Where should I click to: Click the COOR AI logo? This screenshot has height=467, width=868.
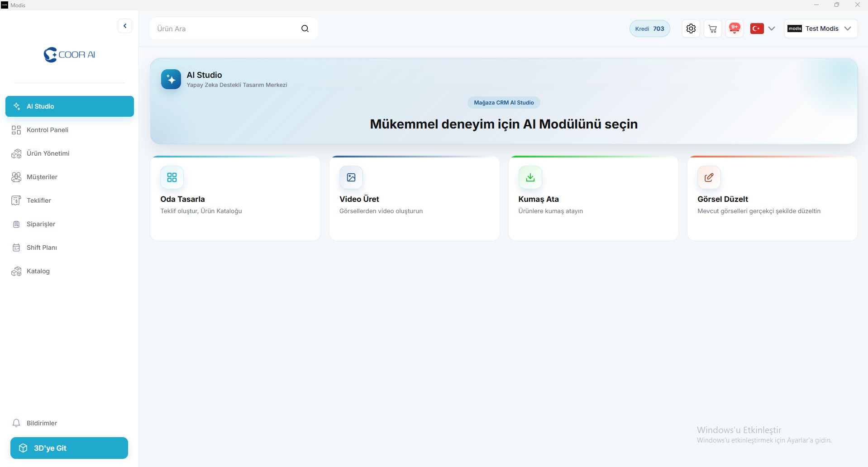(69, 55)
